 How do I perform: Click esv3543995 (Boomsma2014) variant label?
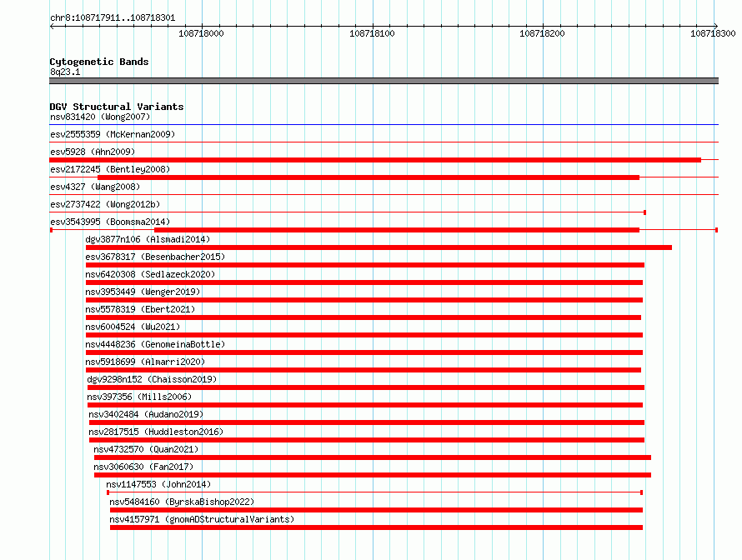point(110,222)
